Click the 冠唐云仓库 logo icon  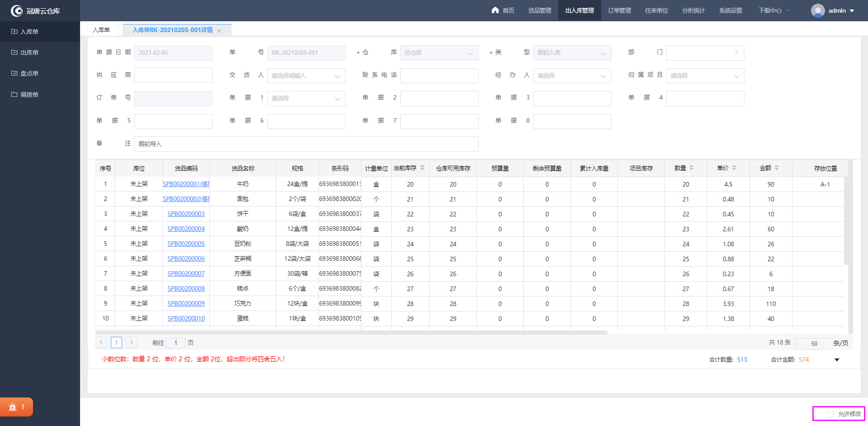(17, 10)
